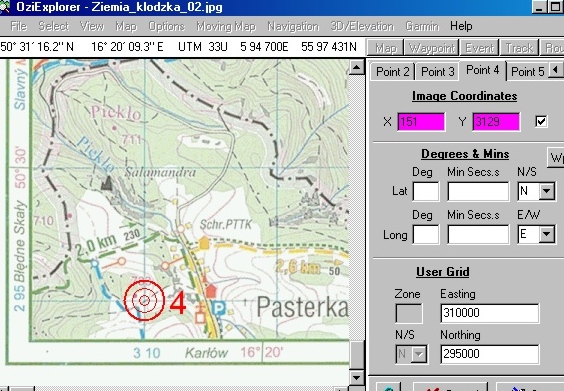The height and width of the screenshot is (391, 564).
Task: Click the Schr.PTTK shelter icon on map
Action: click(204, 243)
